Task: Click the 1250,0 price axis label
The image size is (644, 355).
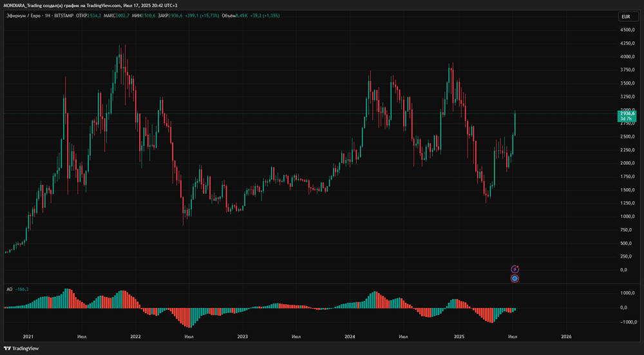Action: [x=627, y=203]
